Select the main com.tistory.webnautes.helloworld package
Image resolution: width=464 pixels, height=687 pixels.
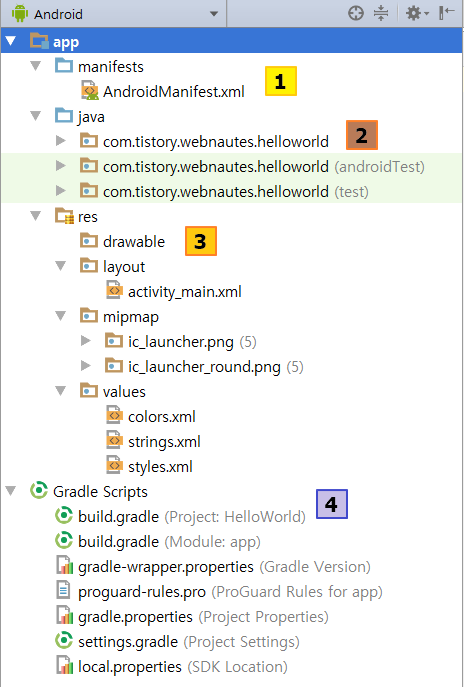click(216, 142)
